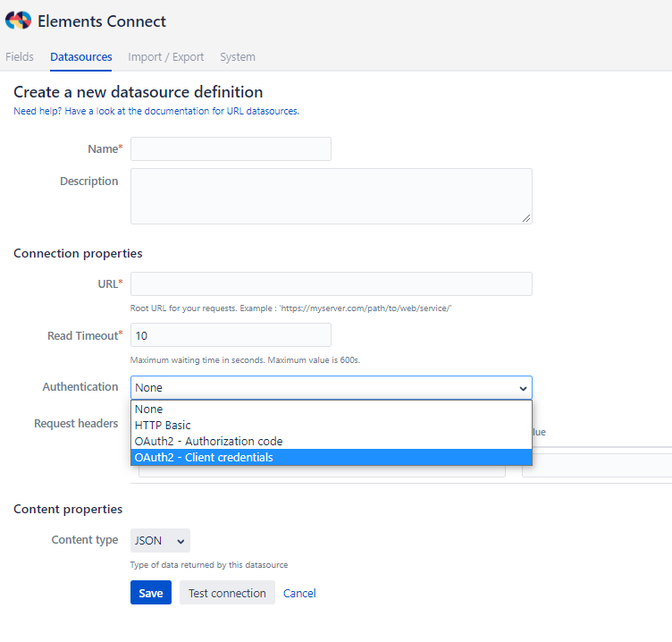Collapse the Authentication dropdown arrow
Viewport: 672px width, 642px height.
pos(522,388)
